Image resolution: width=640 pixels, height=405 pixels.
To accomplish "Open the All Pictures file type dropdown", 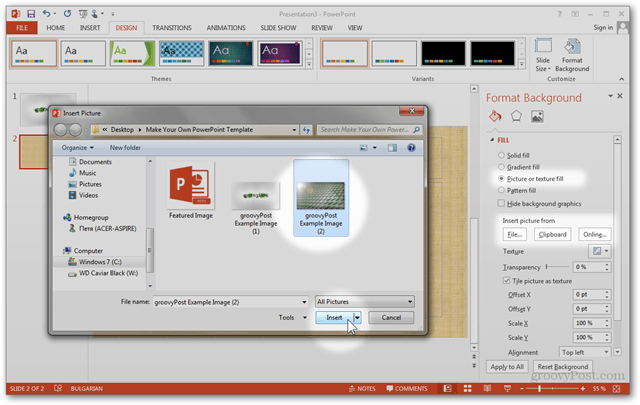I will pyautogui.click(x=364, y=302).
